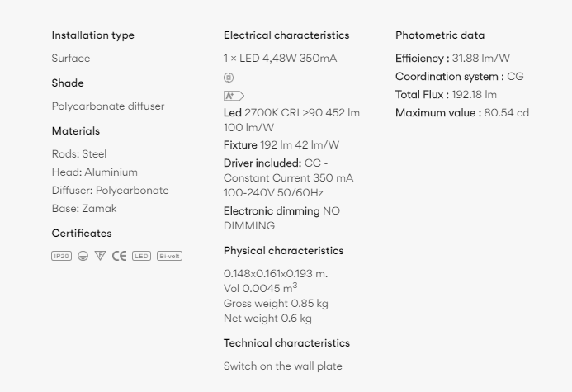Click the CE marking icon

tap(120, 256)
